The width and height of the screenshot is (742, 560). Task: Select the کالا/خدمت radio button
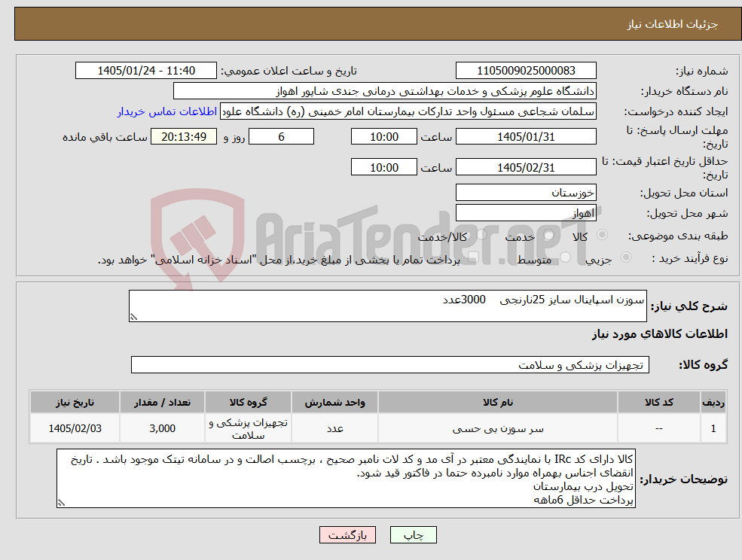(x=481, y=235)
